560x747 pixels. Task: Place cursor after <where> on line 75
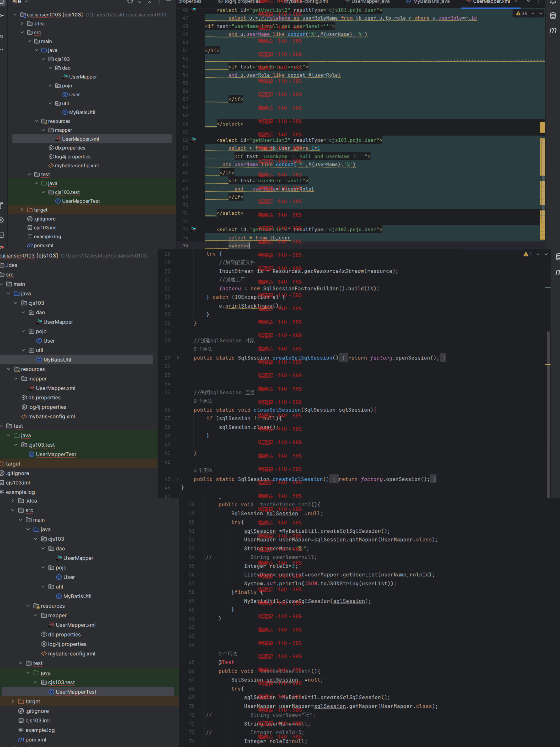(x=249, y=246)
